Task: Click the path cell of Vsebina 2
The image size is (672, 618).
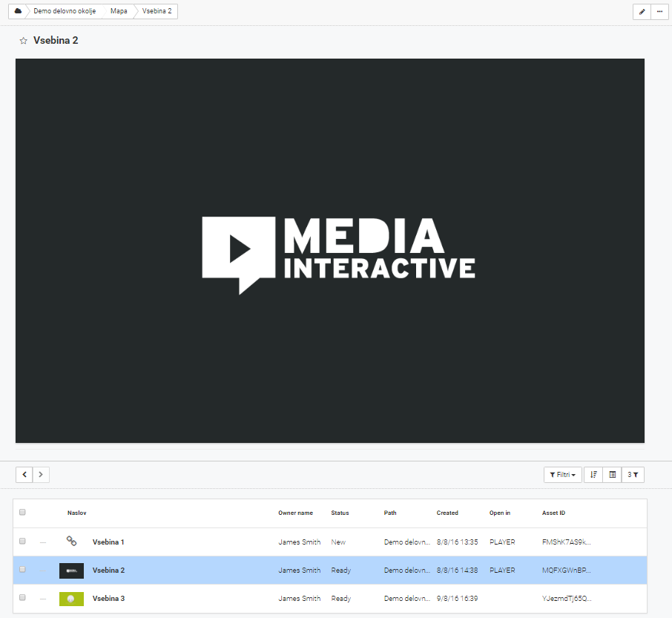Action: (407, 571)
